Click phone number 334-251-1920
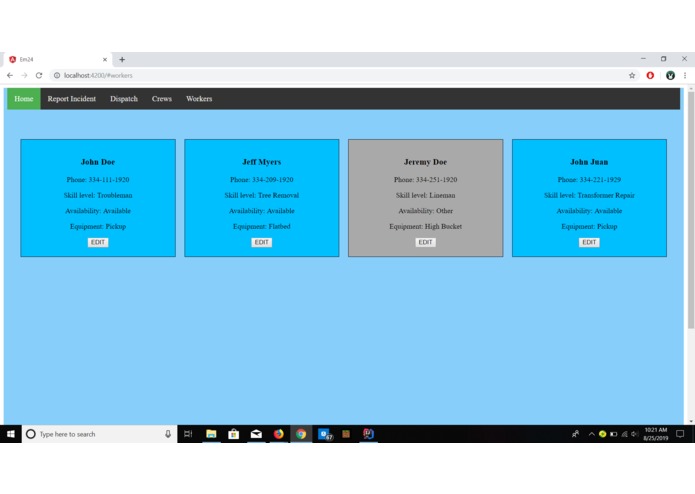 pos(437,180)
